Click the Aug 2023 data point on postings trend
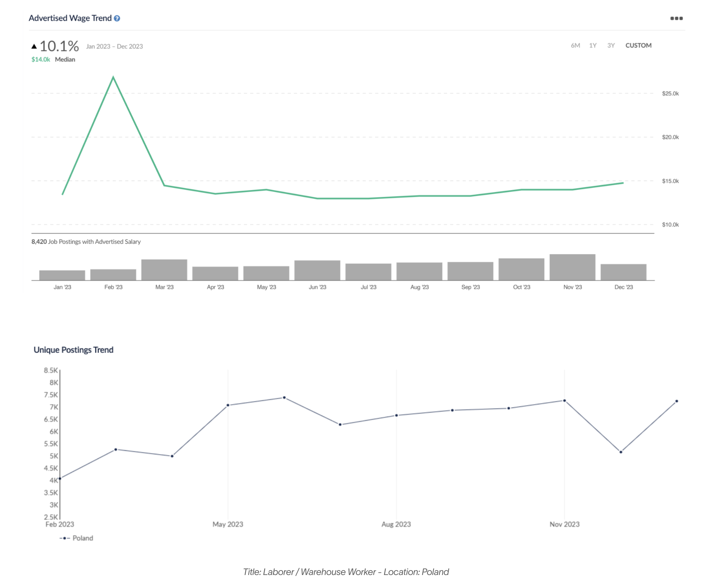This screenshot has width=714, height=588. [x=396, y=415]
